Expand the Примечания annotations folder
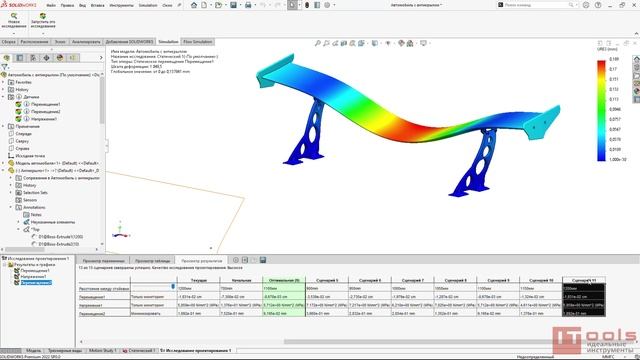The image size is (640, 360). click(3, 126)
